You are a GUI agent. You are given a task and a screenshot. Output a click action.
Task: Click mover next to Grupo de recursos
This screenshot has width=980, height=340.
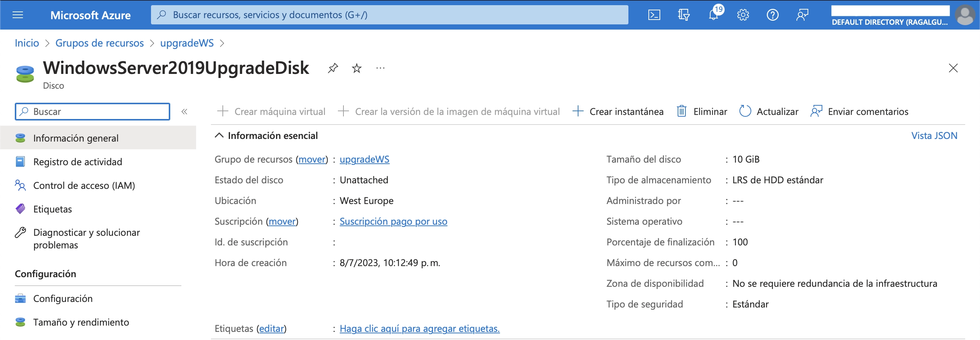[312, 159]
